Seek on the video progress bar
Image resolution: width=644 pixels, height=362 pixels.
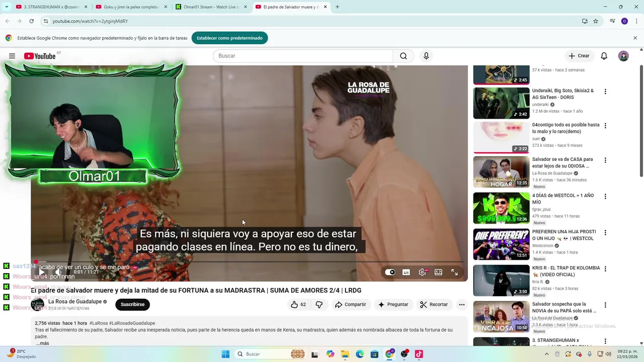[x=249, y=261]
